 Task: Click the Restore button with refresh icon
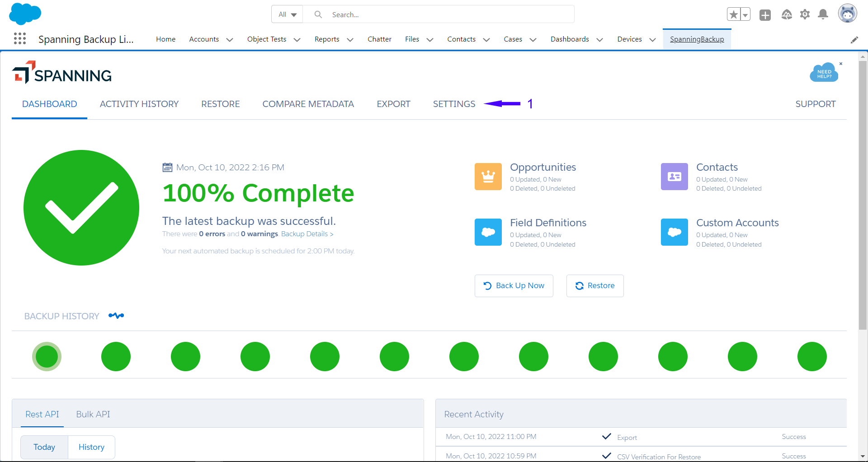(595, 285)
